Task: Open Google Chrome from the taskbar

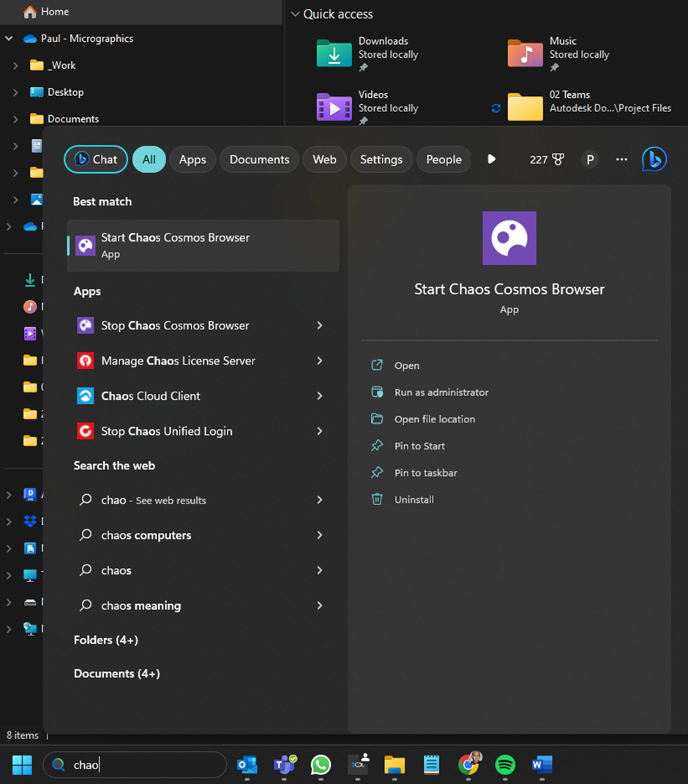Action: point(468,764)
